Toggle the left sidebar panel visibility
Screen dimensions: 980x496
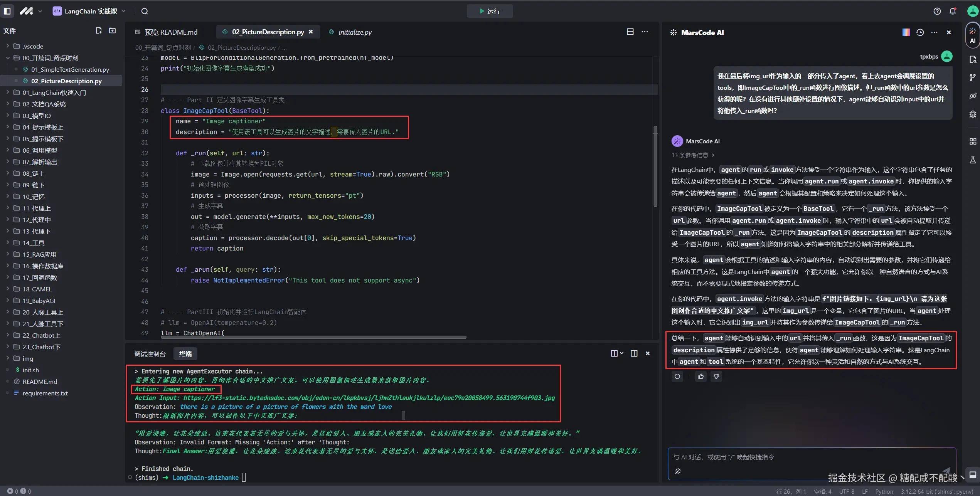tap(7, 11)
